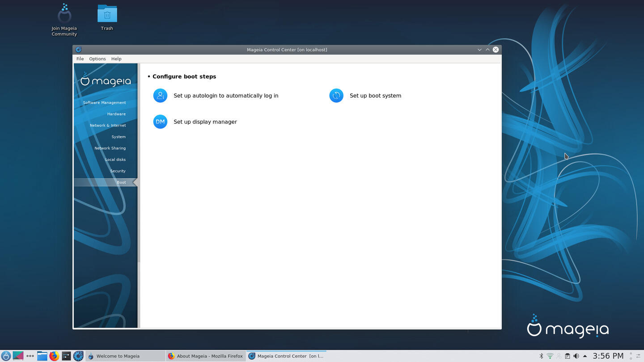Select Network & Internet category
The width and height of the screenshot is (644, 362).
[108, 125]
